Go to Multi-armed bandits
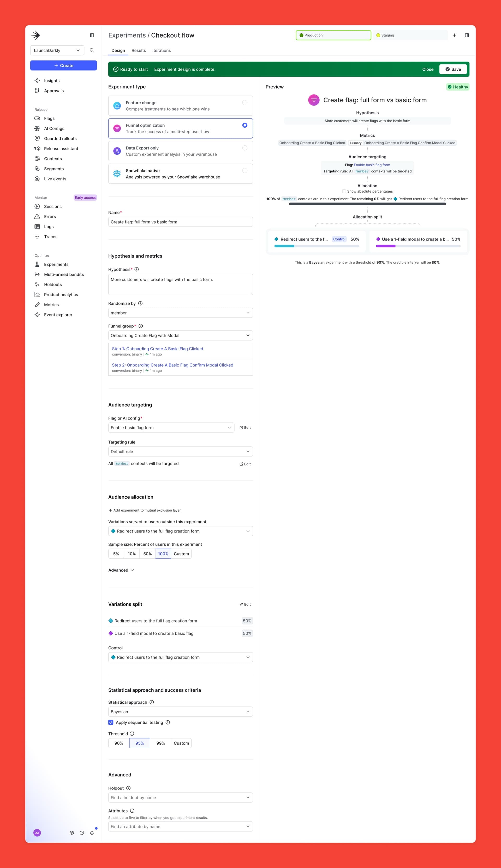501x868 pixels. click(64, 274)
